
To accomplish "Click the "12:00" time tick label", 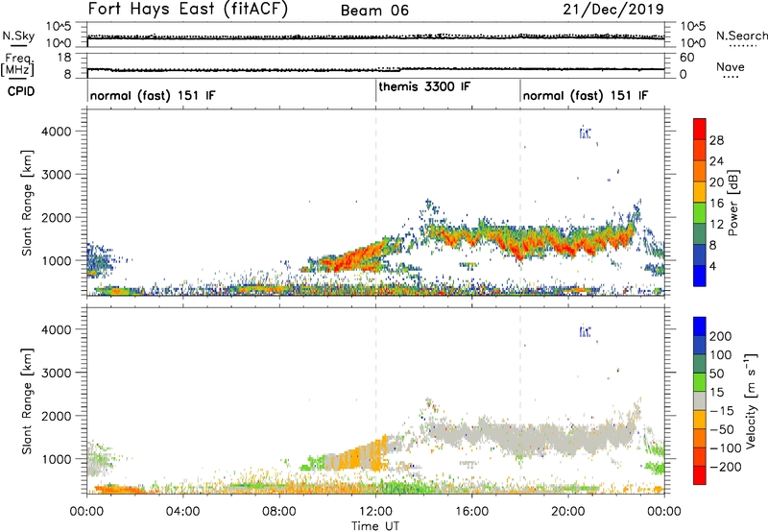I will click(x=375, y=512).
